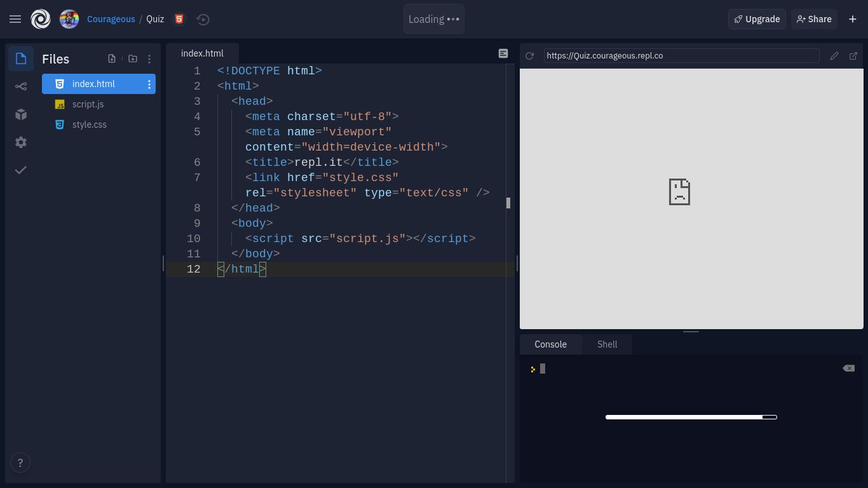This screenshot has width=868, height=488.
Task: Open Files panel three-dot menu
Action: [149, 58]
